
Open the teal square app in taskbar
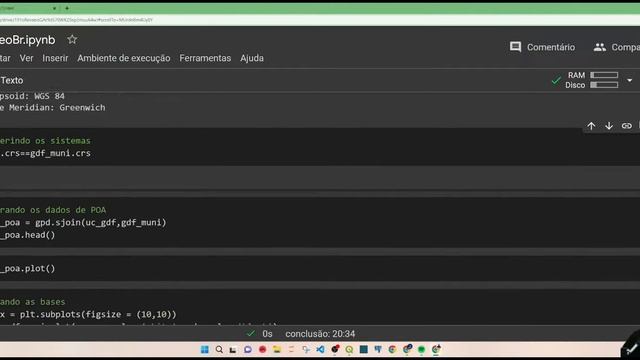point(364,349)
